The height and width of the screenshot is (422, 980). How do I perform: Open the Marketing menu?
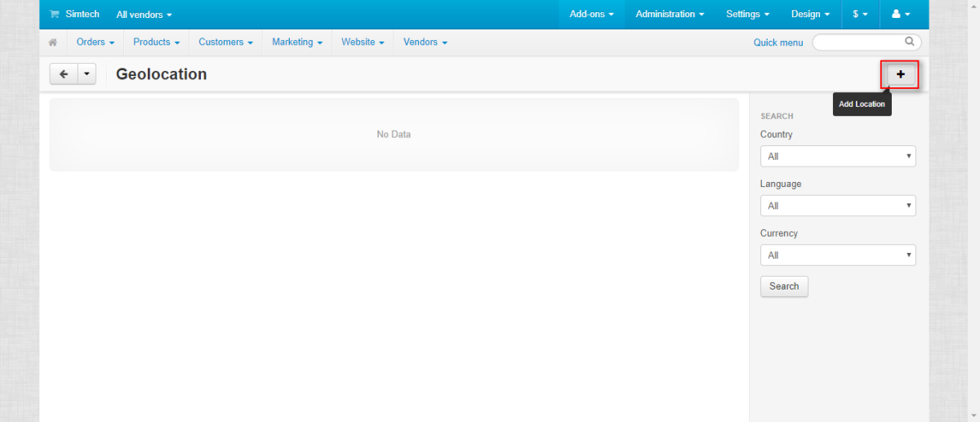[x=297, y=42]
